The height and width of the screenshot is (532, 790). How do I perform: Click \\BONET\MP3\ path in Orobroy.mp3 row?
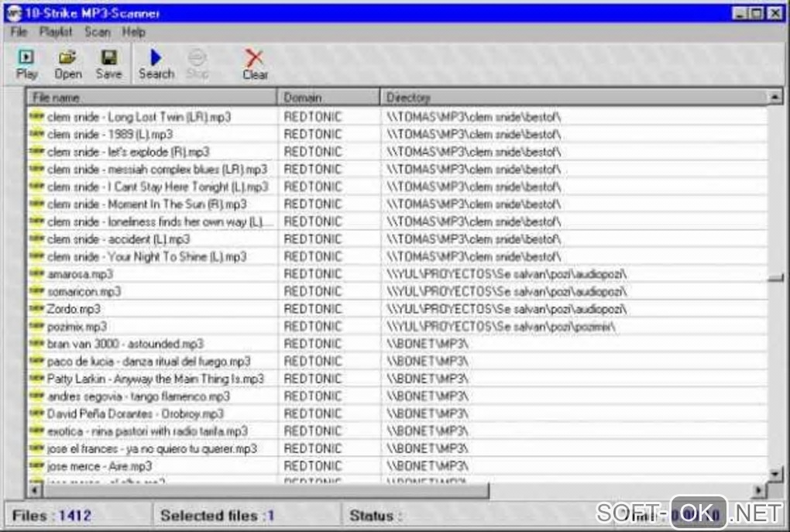click(428, 414)
